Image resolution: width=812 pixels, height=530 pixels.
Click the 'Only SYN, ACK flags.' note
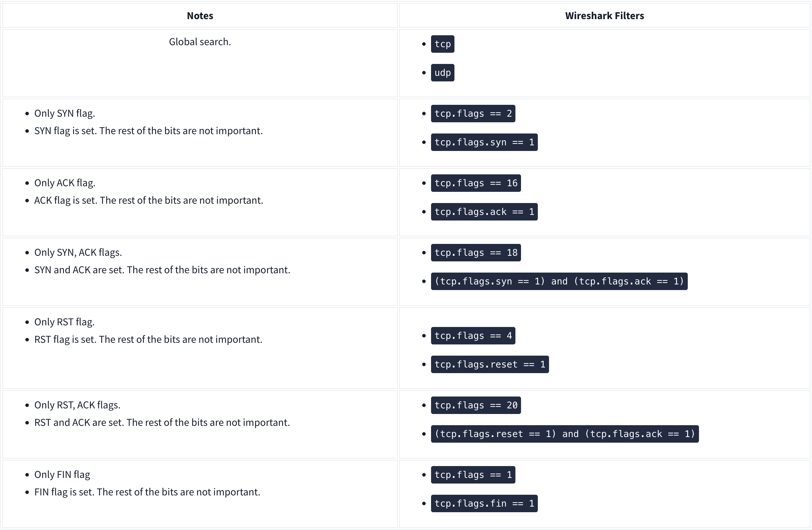78,252
